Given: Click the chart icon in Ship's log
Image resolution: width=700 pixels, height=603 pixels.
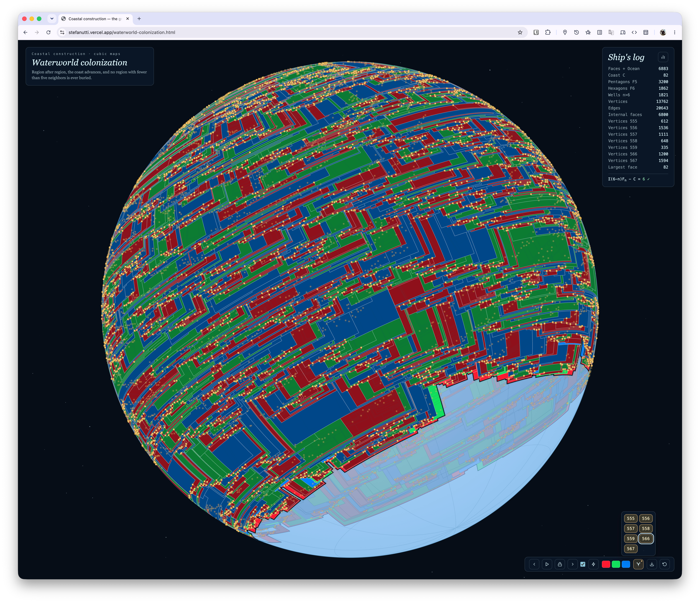Looking at the screenshot, I should pos(663,57).
